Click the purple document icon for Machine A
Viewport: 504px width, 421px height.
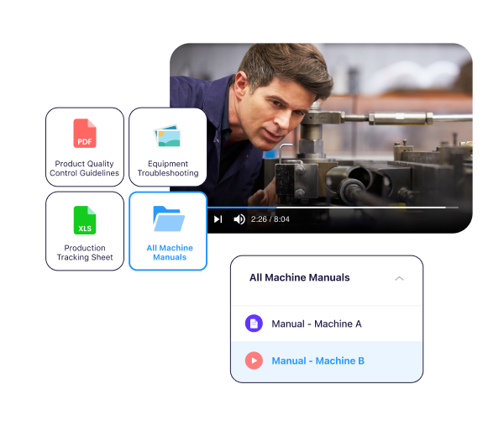(254, 324)
